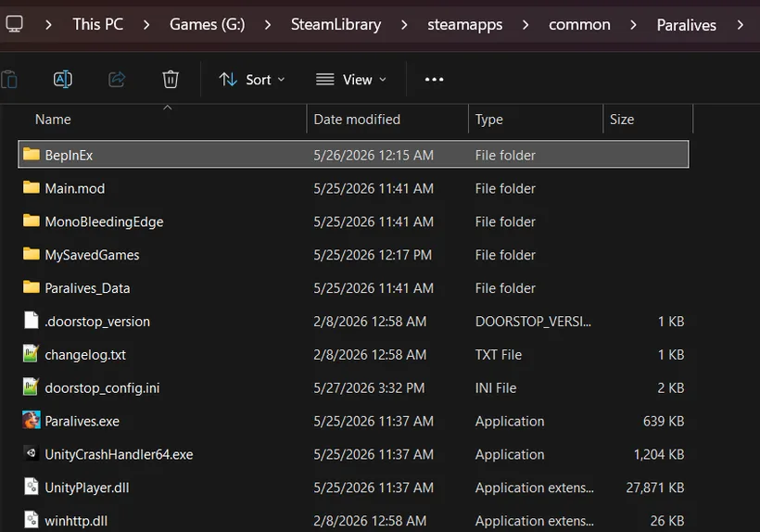Click DOORSTOP_VERSI... type cell
The image size is (760, 532).
(x=533, y=322)
